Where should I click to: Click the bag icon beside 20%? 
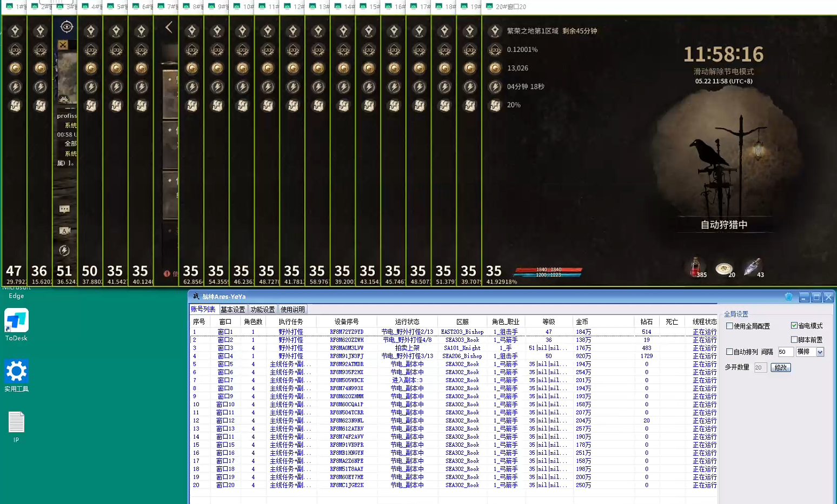495,105
